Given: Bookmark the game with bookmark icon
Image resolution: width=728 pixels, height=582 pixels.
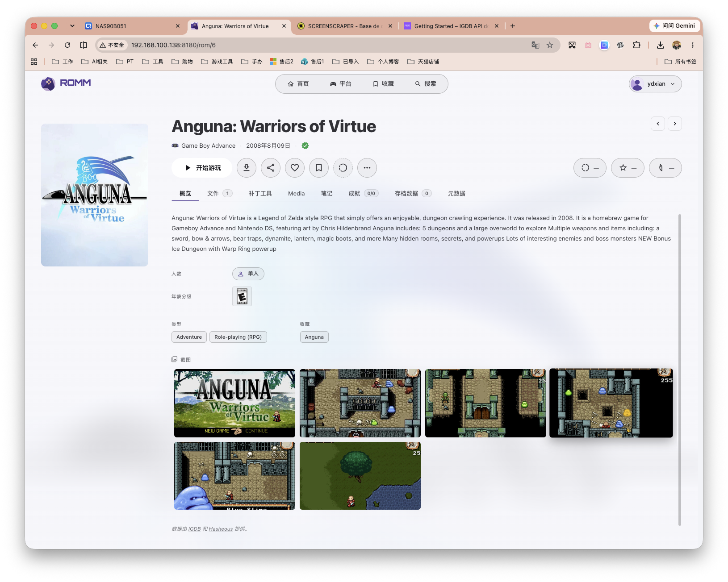Looking at the screenshot, I should (319, 168).
